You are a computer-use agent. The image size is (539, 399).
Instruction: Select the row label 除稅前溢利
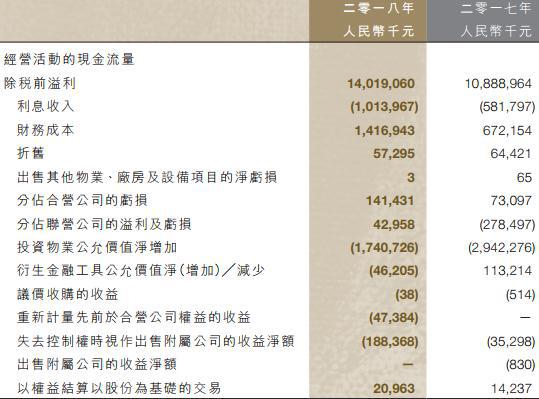(40, 84)
